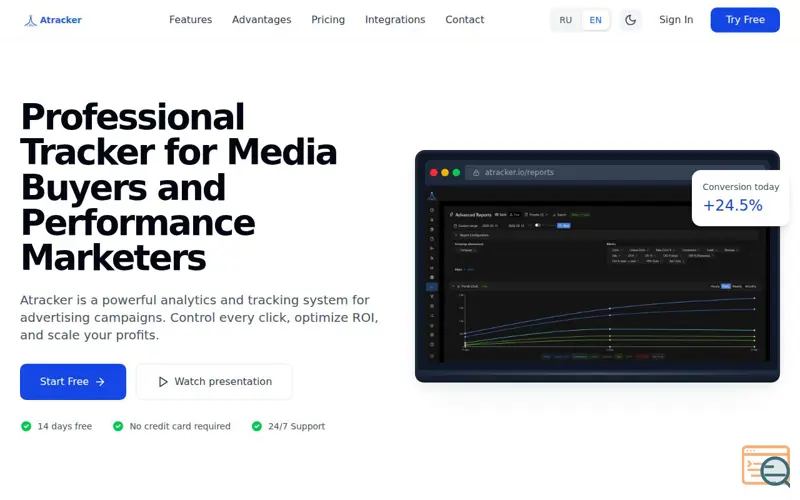
Task: Click the green window dot in the mockup
Action: [456, 172]
